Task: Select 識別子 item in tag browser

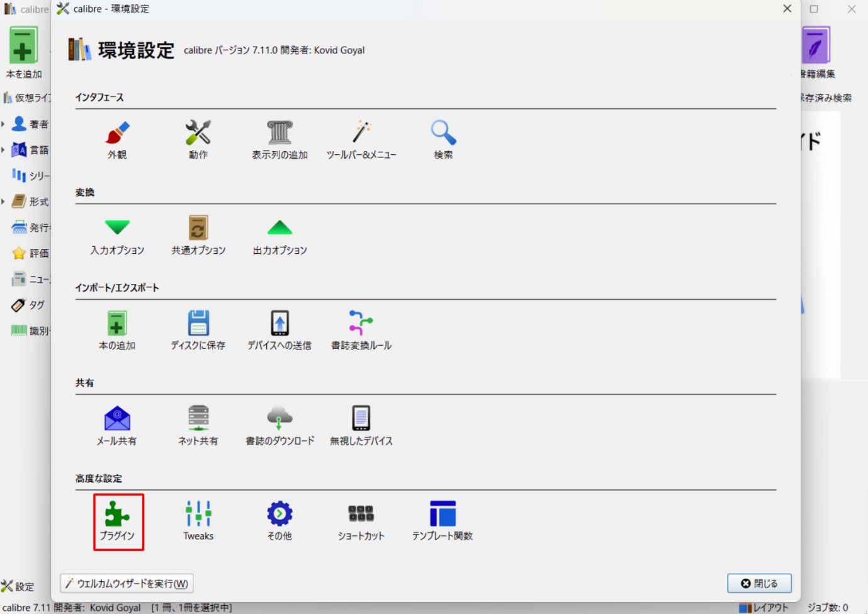Action: click(x=31, y=331)
